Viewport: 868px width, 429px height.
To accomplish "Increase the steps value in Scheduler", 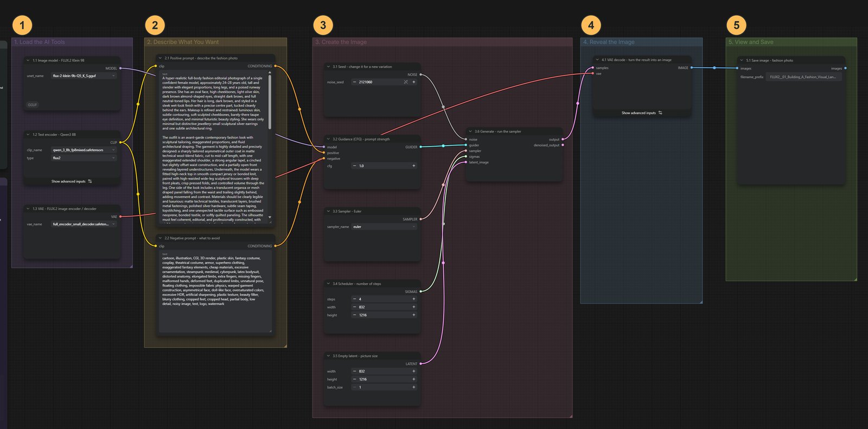I will point(414,299).
